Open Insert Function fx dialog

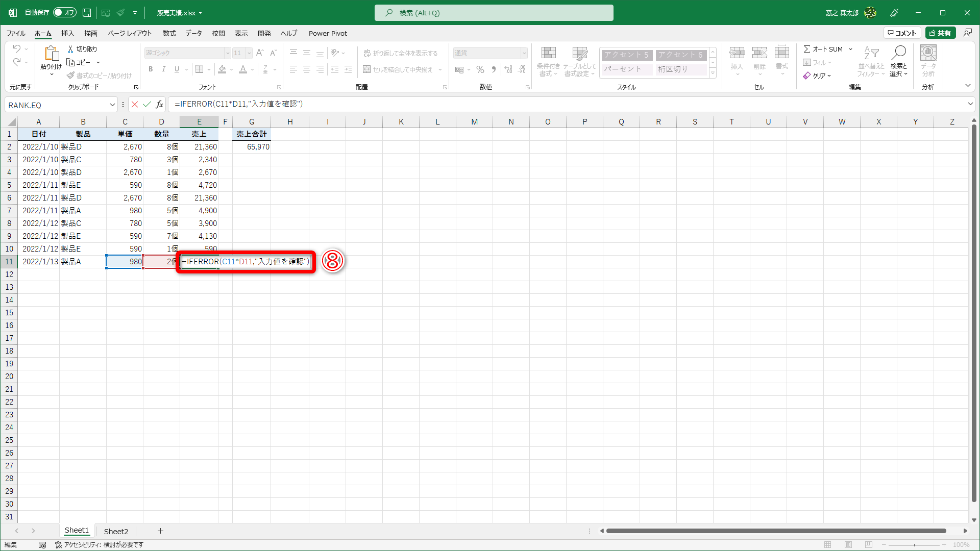[160, 104]
